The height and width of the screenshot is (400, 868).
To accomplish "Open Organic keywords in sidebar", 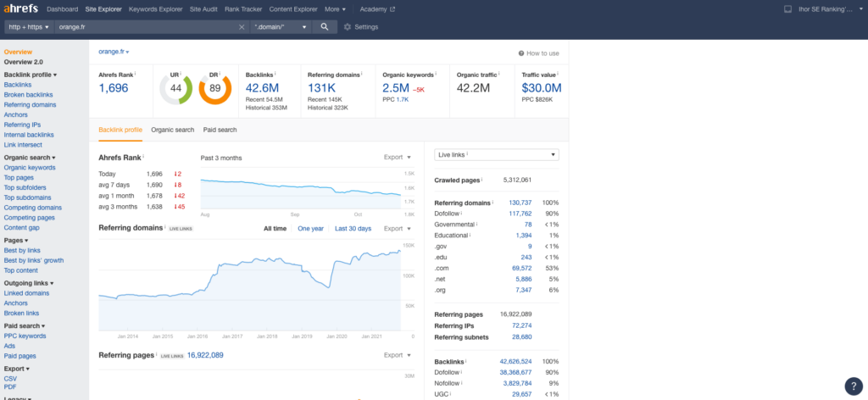I will [30, 168].
